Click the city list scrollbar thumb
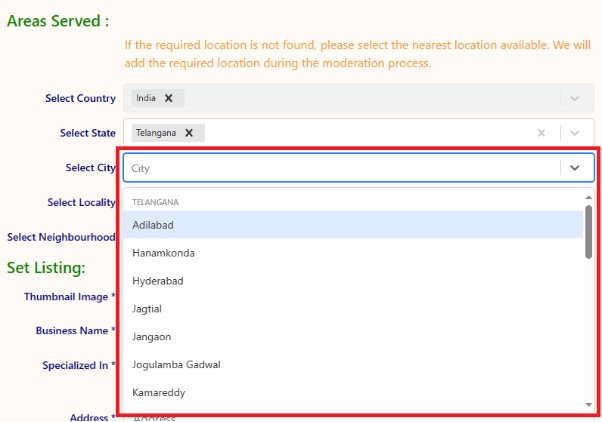 pos(588,230)
